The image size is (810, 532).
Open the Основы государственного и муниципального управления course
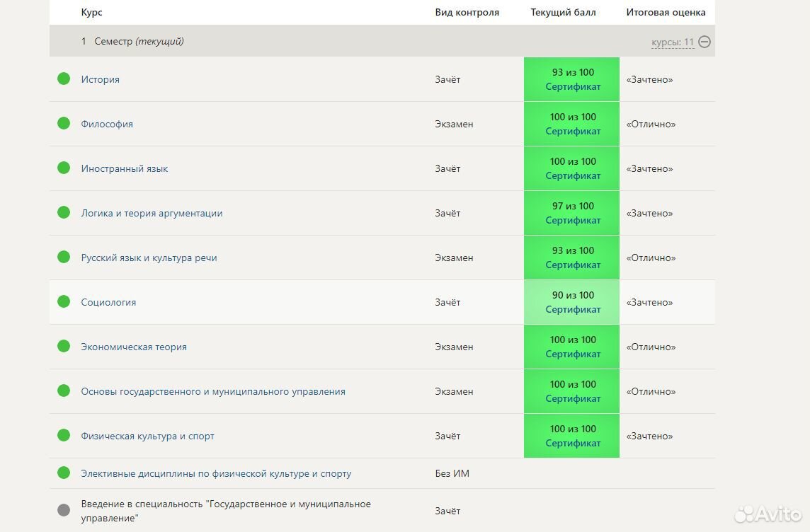point(213,391)
